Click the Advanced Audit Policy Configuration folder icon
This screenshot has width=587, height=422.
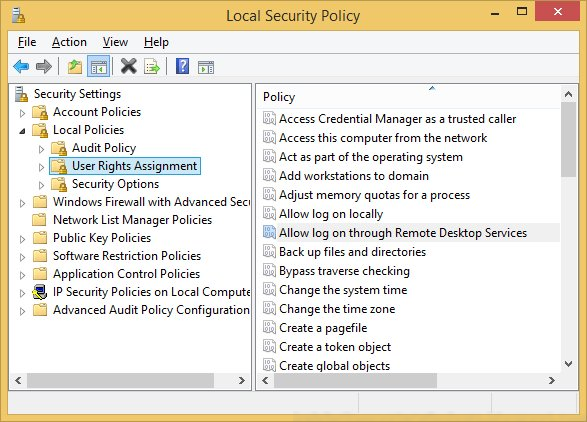[x=40, y=310]
